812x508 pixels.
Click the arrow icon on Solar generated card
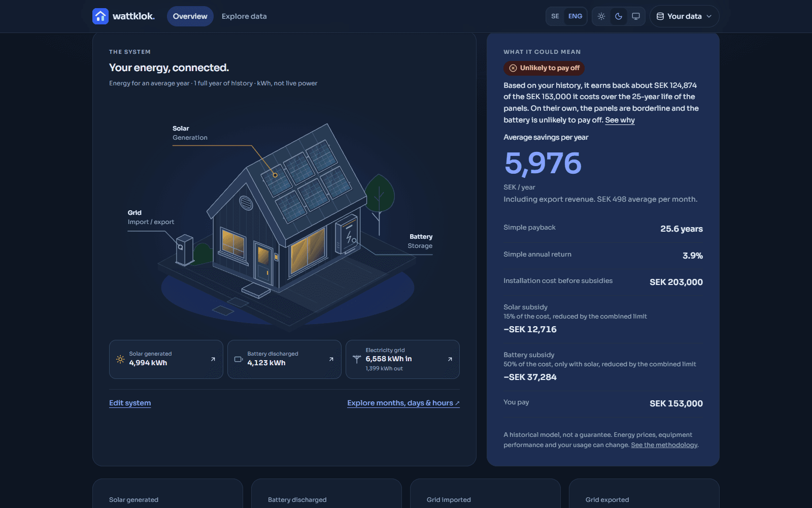[x=213, y=359]
